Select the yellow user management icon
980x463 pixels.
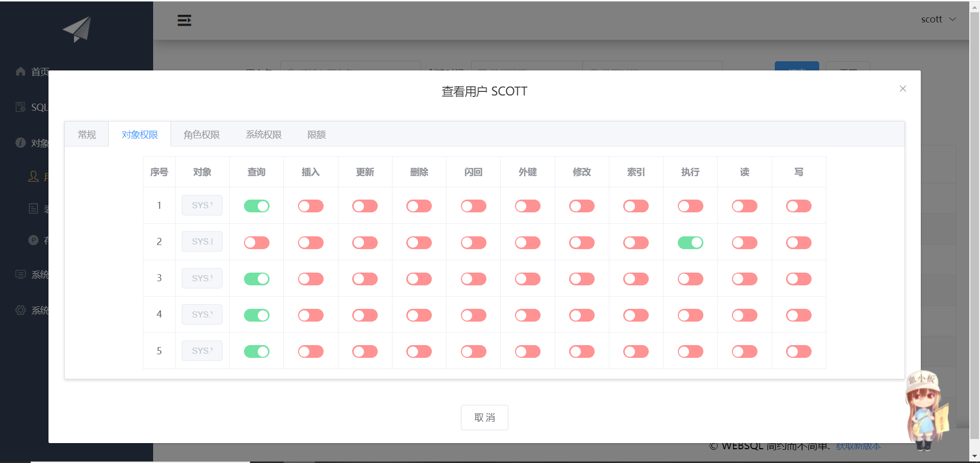pos(33,177)
